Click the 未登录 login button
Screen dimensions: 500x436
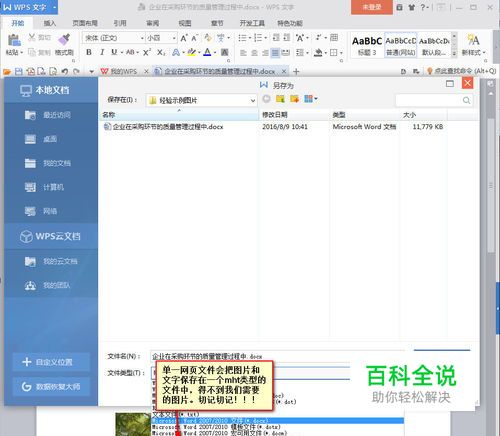tap(372, 7)
